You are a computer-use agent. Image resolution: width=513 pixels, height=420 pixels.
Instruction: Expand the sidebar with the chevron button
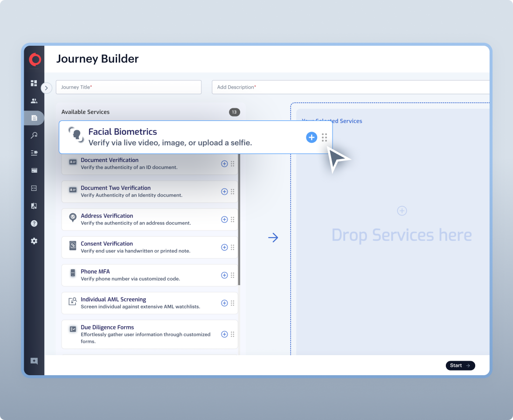click(x=46, y=88)
